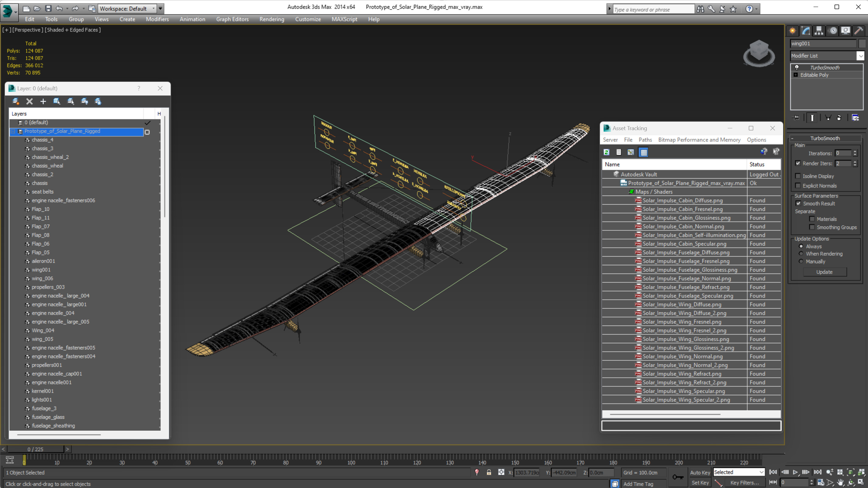Open the Modifiers menu
The width and height of the screenshot is (868, 488).
coord(157,19)
